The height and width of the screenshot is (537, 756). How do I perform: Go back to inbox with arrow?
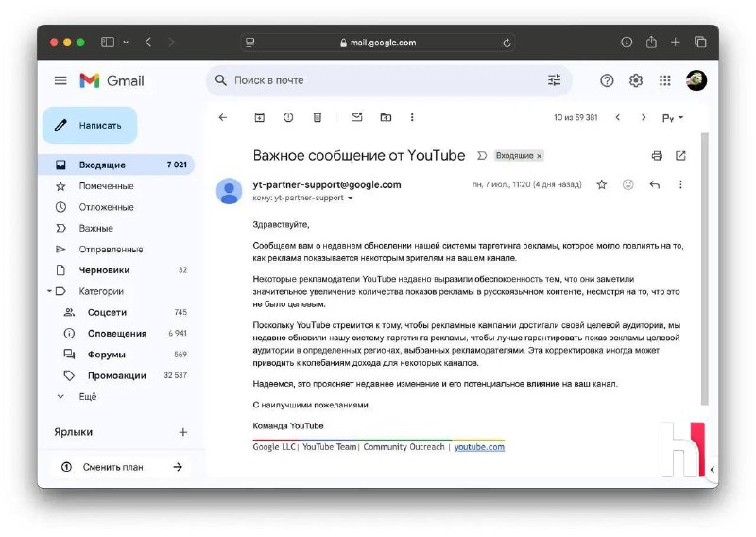click(x=223, y=117)
